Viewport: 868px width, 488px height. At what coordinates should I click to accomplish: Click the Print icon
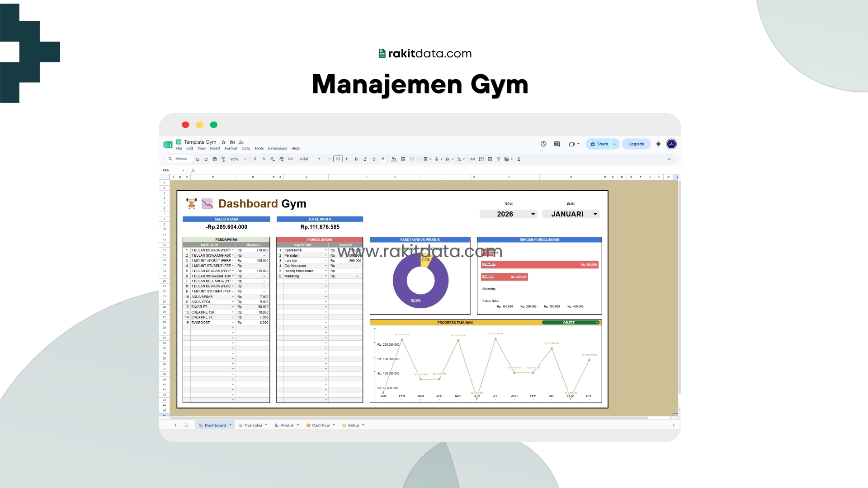(215, 159)
